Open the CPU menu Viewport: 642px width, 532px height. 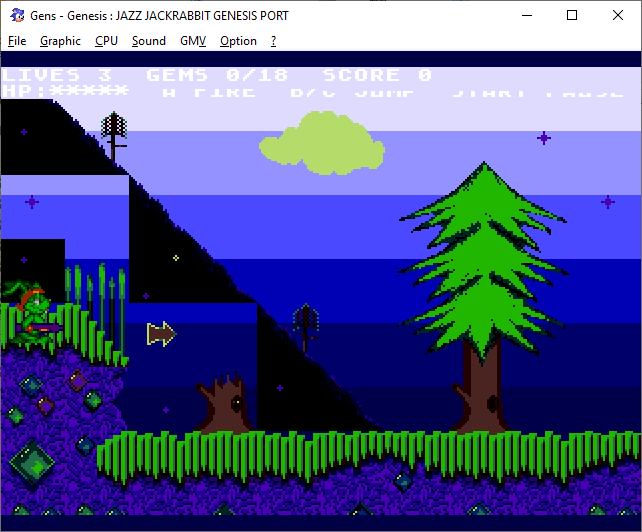coord(106,41)
